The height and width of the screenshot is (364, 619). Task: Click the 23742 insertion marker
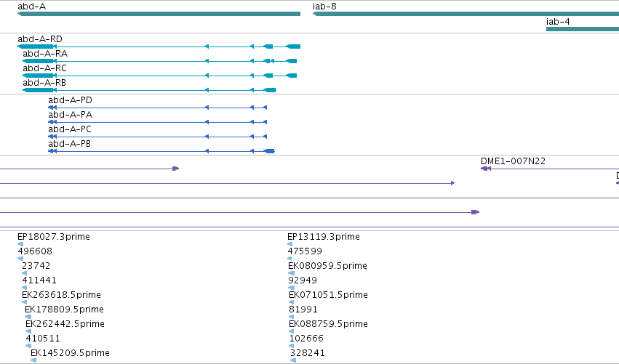coord(25,273)
